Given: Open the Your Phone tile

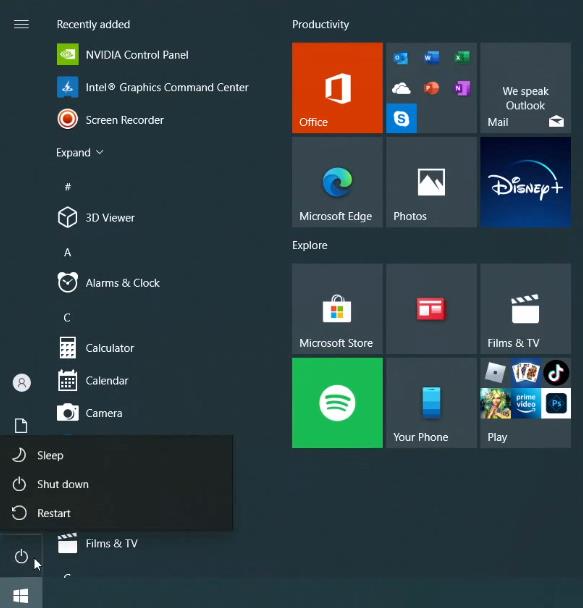Looking at the screenshot, I should (431, 403).
